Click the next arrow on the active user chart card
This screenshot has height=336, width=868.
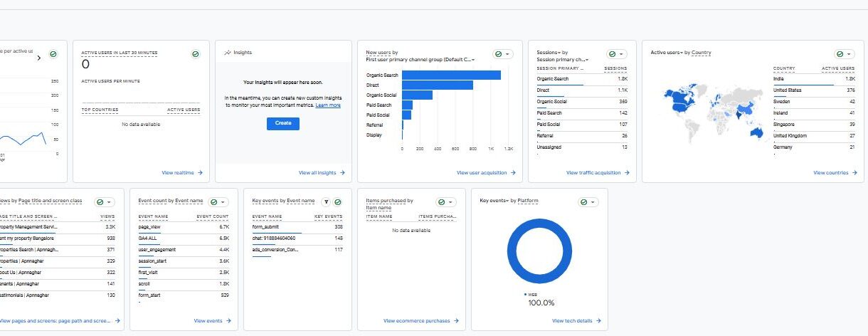(38, 58)
